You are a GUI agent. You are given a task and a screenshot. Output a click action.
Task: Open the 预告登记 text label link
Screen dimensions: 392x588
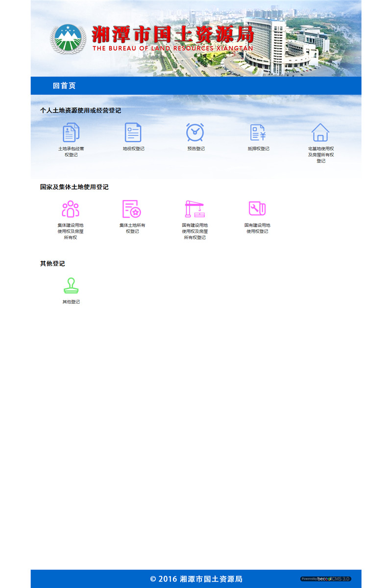point(196,149)
